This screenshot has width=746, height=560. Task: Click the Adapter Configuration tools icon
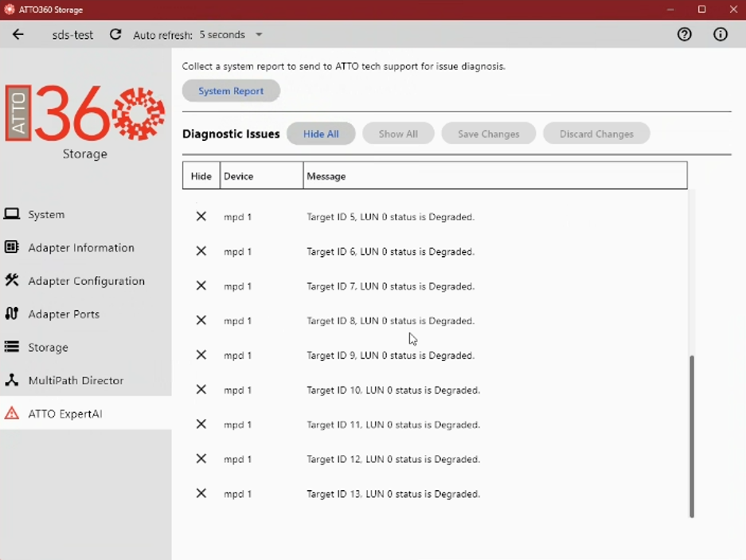[12, 281]
